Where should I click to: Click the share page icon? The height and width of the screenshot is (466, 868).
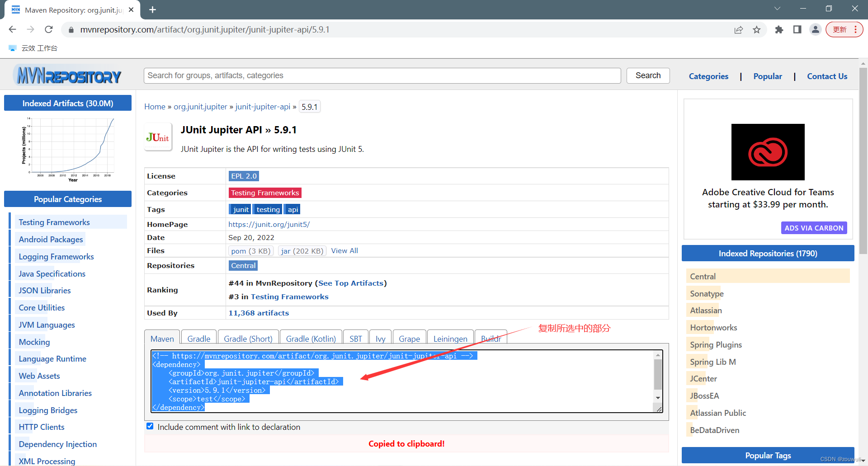(739, 29)
